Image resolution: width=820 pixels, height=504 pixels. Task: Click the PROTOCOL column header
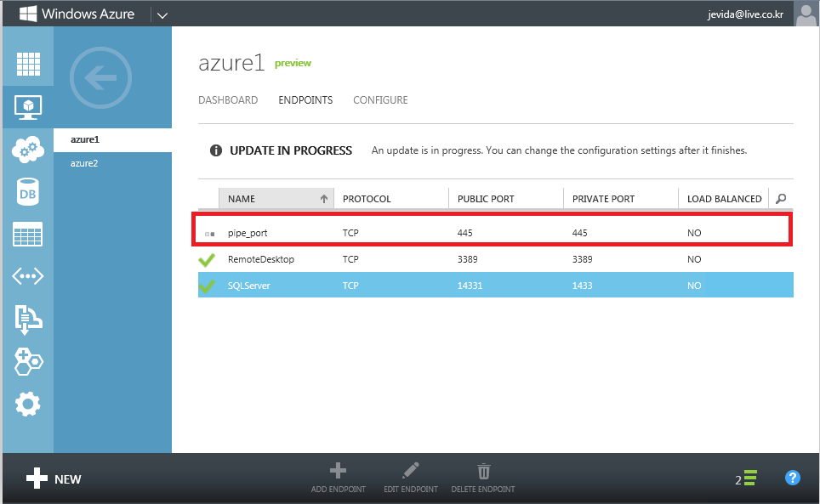pyautogui.click(x=391, y=199)
